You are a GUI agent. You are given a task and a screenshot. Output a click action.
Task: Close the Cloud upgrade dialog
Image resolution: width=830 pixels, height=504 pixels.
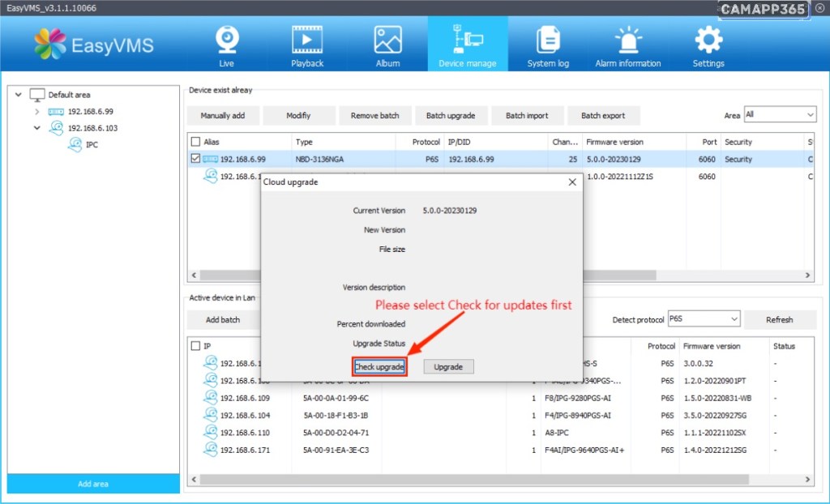[572, 182]
